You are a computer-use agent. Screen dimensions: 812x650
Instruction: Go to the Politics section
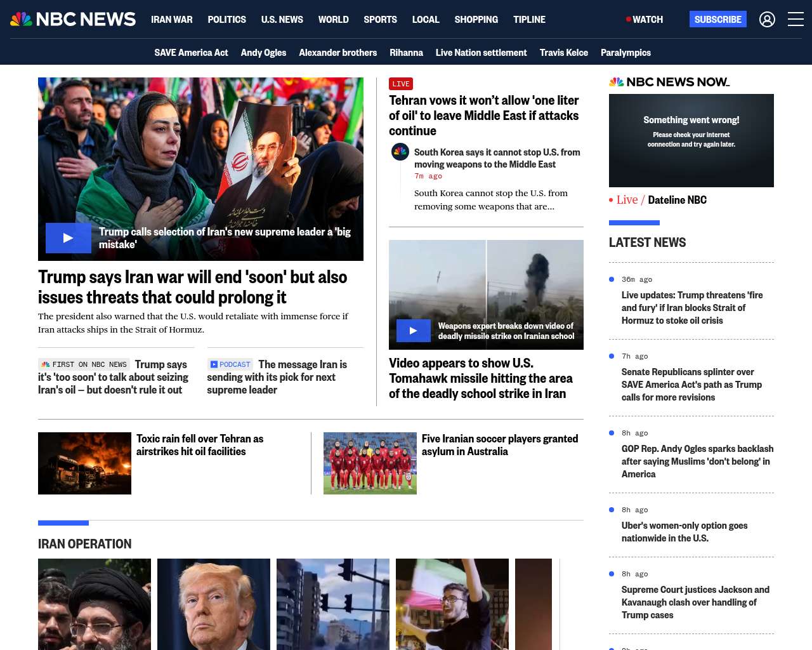(x=226, y=20)
